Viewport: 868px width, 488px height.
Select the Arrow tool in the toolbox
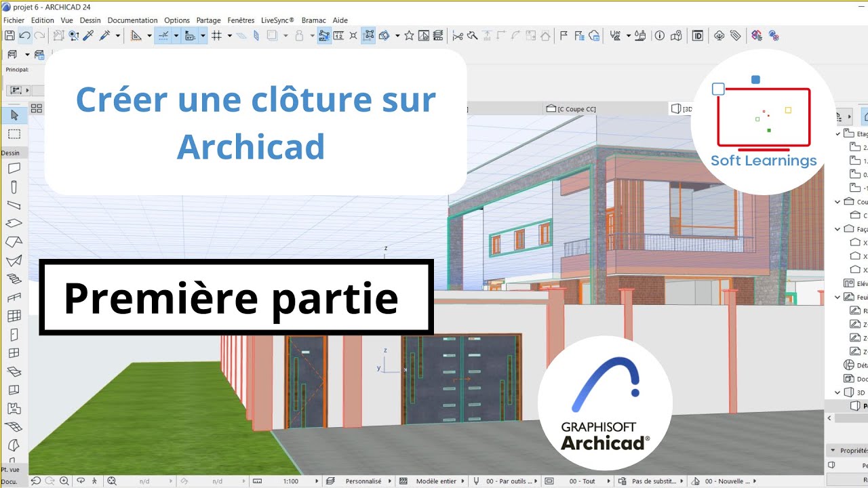pos(14,115)
